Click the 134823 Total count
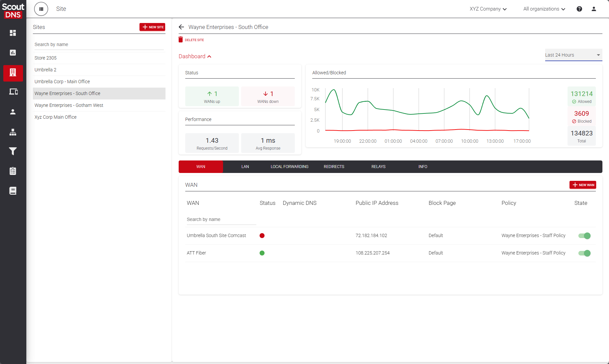 (581, 133)
